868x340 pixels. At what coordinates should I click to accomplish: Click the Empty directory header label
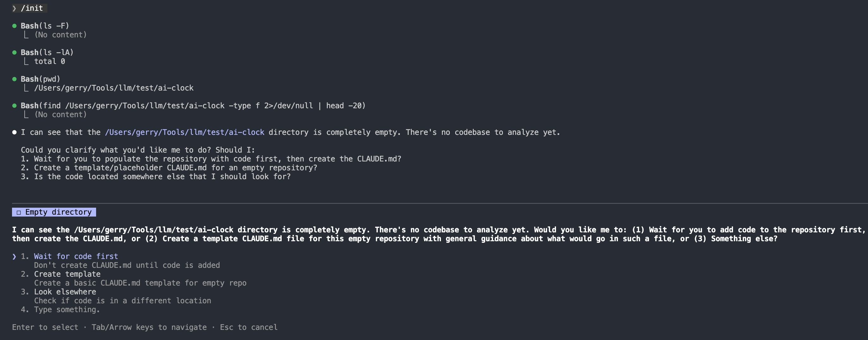[58, 212]
